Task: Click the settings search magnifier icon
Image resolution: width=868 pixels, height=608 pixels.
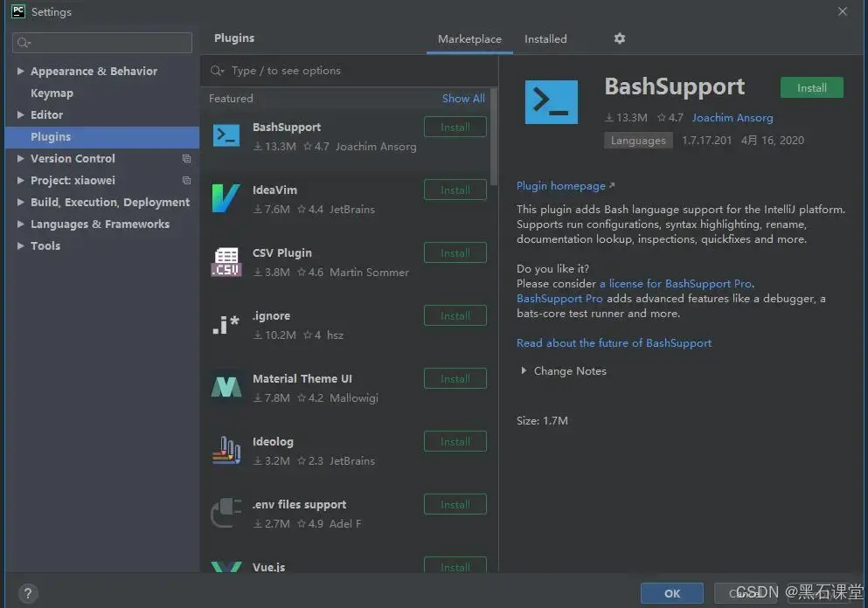Action: pos(24,43)
